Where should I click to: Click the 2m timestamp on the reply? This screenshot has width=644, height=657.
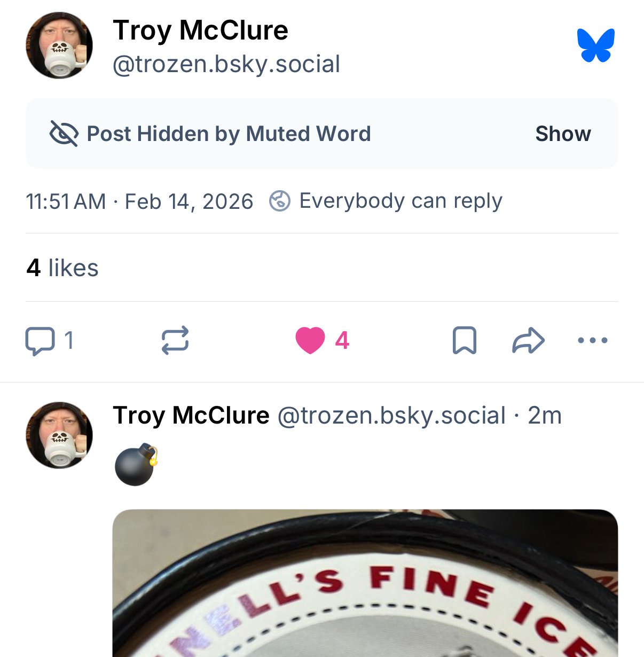(545, 416)
